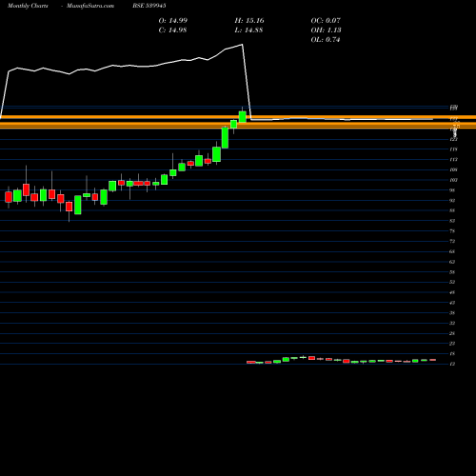Click the low value L: 14.88
This screenshot has width=476, height=476.
click(248, 30)
